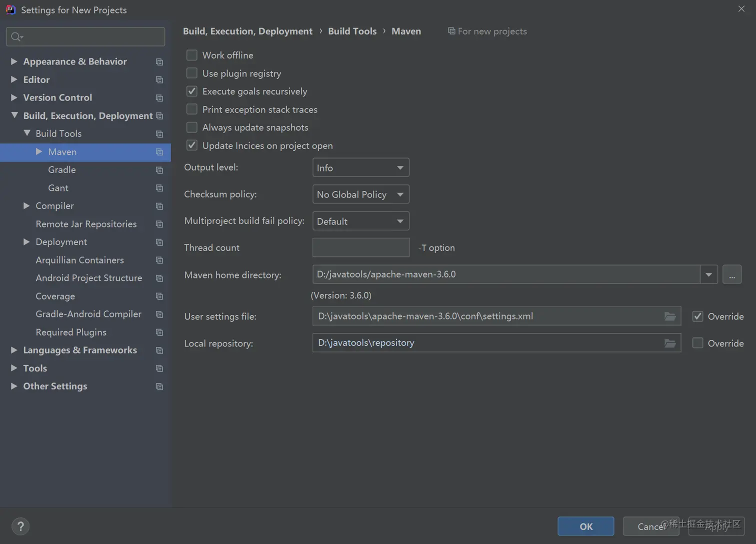Click project-level icon beside Appearance & Behavior
The width and height of the screenshot is (756, 544).
coord(159,62)
